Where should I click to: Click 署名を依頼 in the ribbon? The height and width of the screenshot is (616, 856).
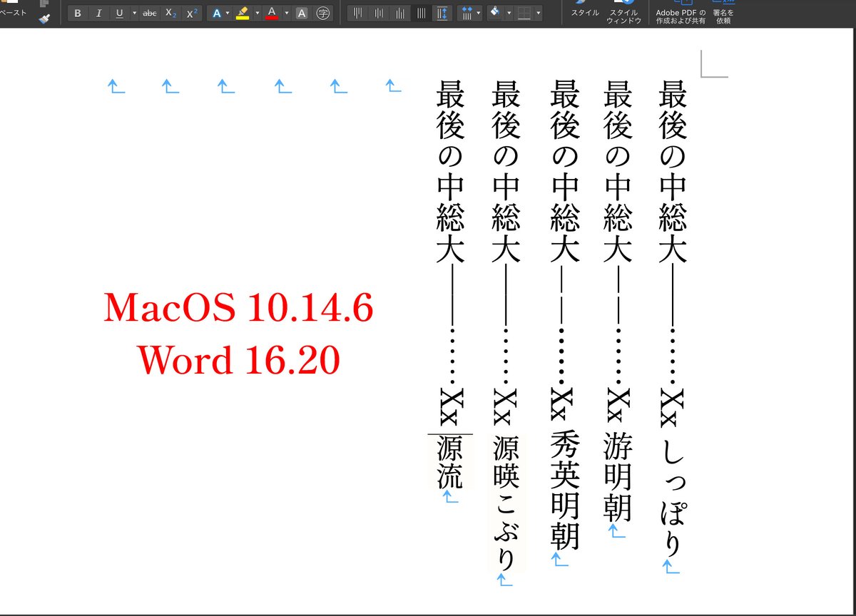pyautogui.click(x=723, y=13)
